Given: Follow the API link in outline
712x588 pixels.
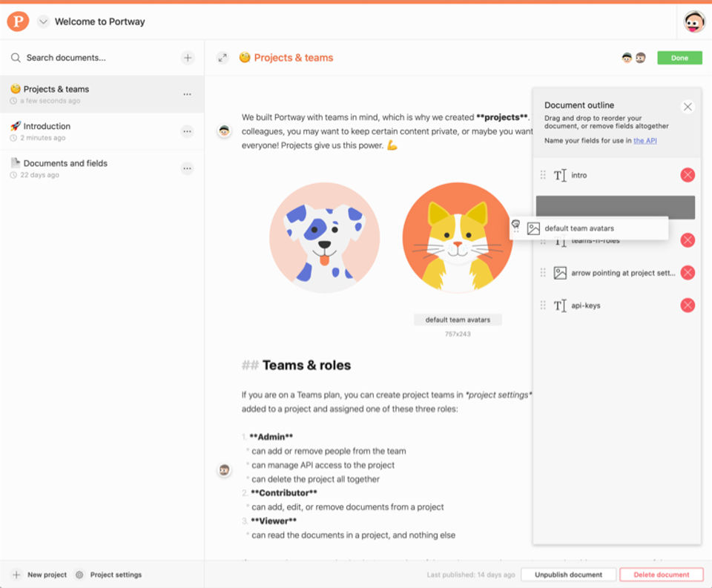Looking at the screenshot, I should click(x=645, y=141).
